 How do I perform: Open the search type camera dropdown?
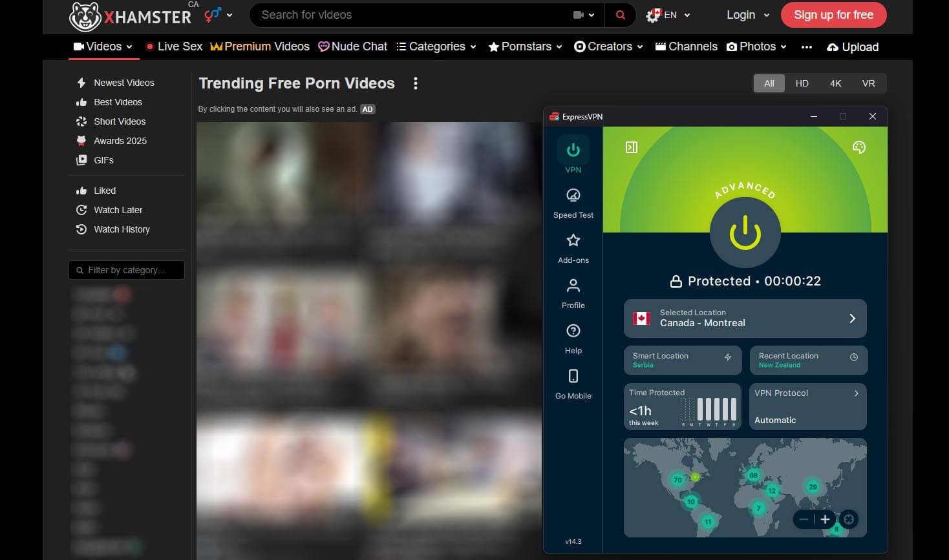[583, 15]
